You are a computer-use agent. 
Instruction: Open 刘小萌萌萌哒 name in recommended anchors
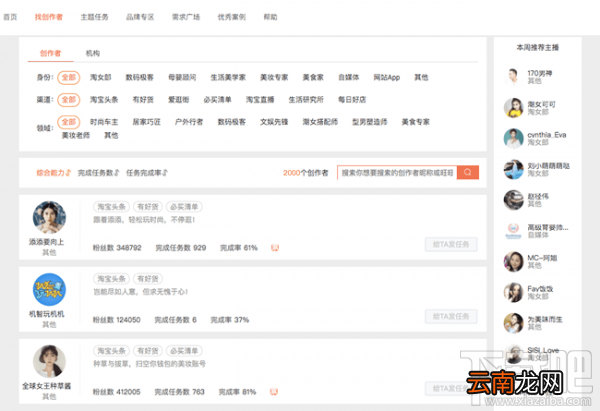(x=549, y=166)
